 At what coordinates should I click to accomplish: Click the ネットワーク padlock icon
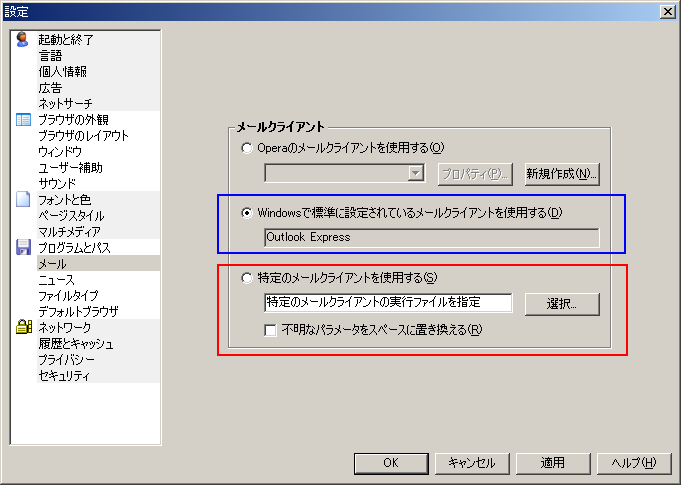click(x=23, y=327)
